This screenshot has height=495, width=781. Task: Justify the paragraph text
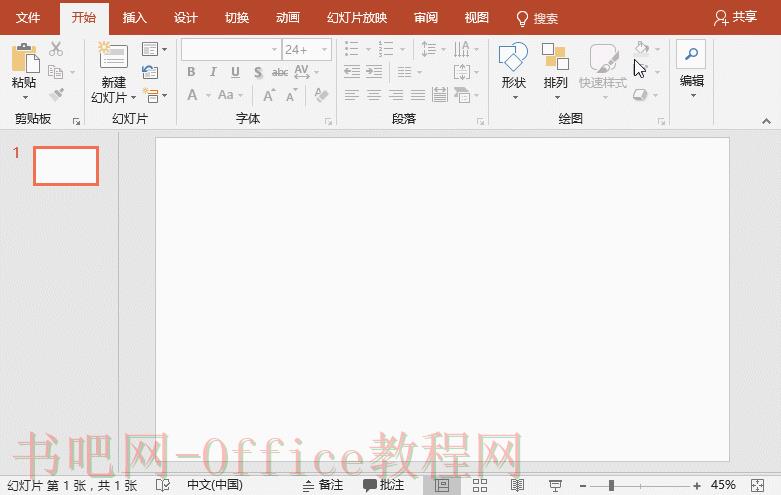(x=418, y=95)
